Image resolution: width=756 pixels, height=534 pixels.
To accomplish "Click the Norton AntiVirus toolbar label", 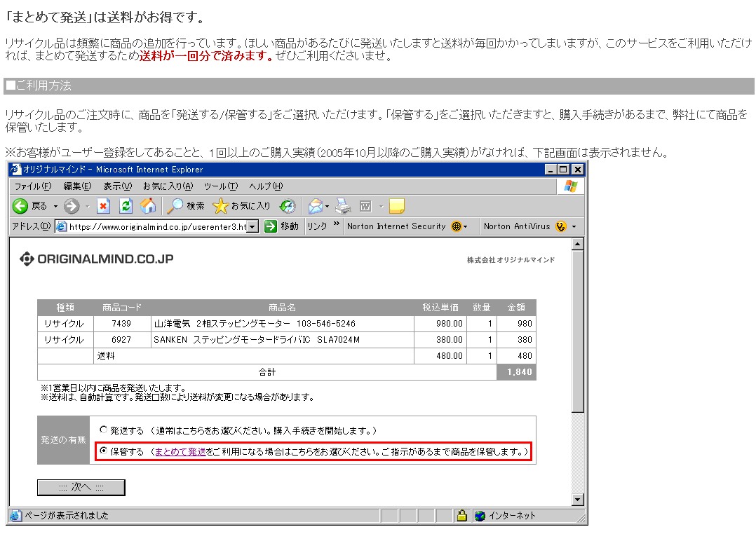I will (517, 226).
